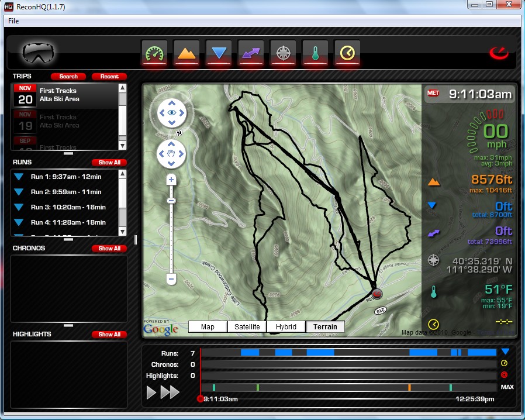This screenshot has width=525, height=420.
Task: Click the compass GPS icon in the toolbar
Action: pos(283,53)
